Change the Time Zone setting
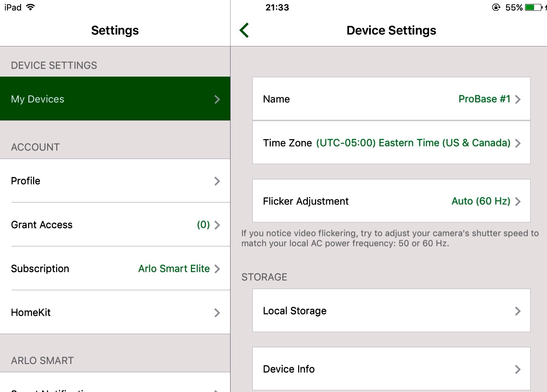 coord(391,142)
